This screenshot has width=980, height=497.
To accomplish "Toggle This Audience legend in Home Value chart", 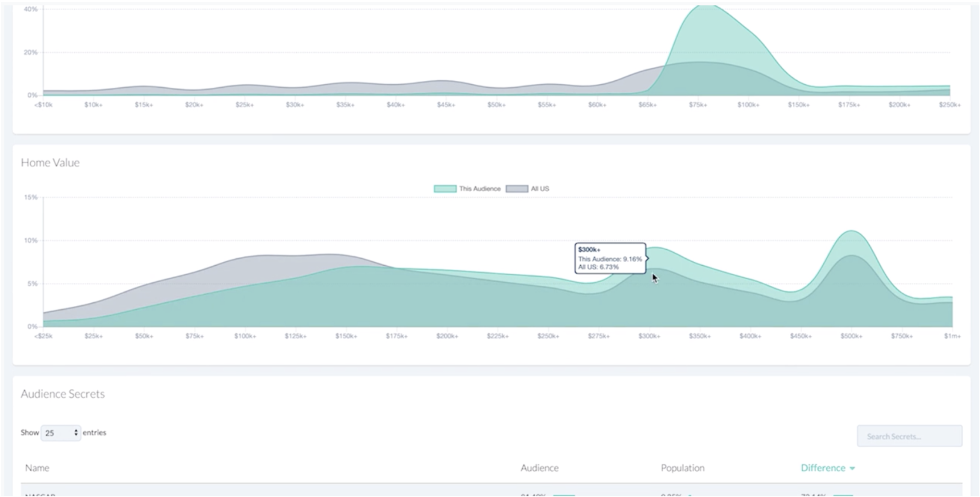I will point(479,189).
